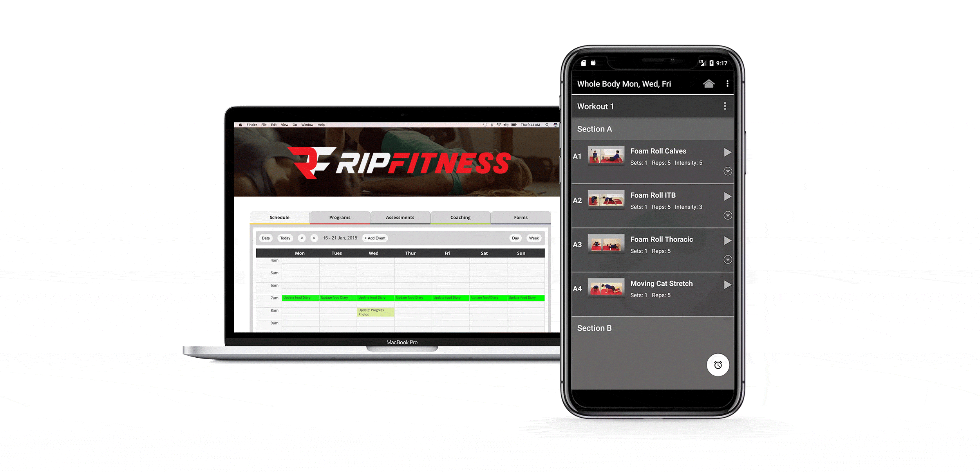Click the more options icon on mobile app
Screen dimensions: 980x472
[727, 83]
